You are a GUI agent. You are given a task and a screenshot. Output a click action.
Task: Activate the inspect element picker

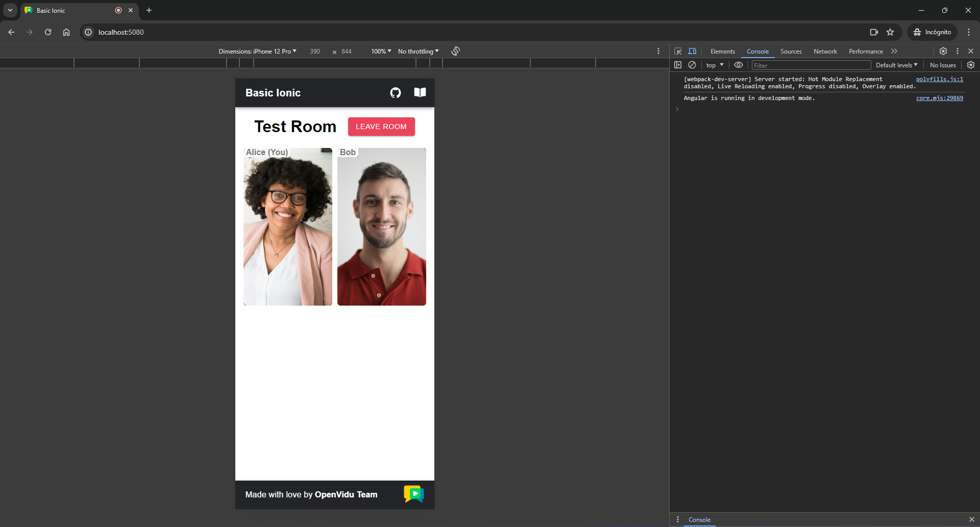(x=678, y=51)
